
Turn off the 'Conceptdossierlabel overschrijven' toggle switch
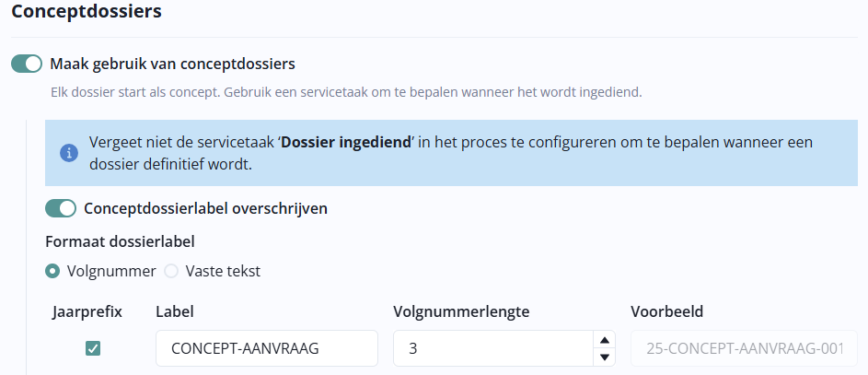(61, 208)
